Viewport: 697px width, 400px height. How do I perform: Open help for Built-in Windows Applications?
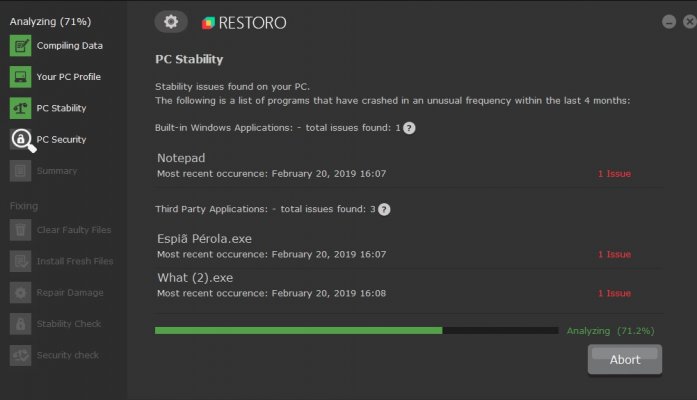(409, 128)
